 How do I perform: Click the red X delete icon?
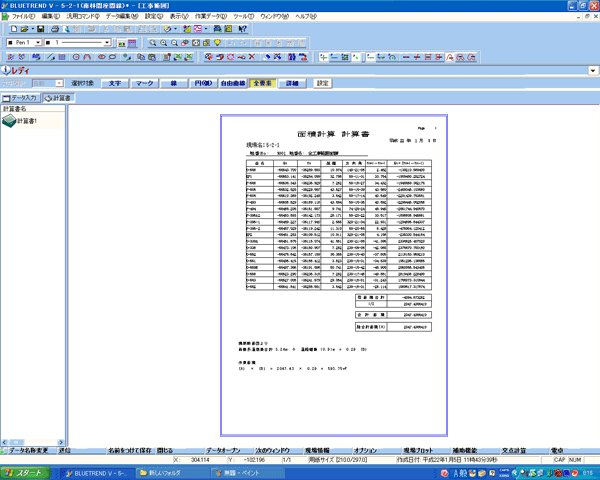click(x=252, y=57)
